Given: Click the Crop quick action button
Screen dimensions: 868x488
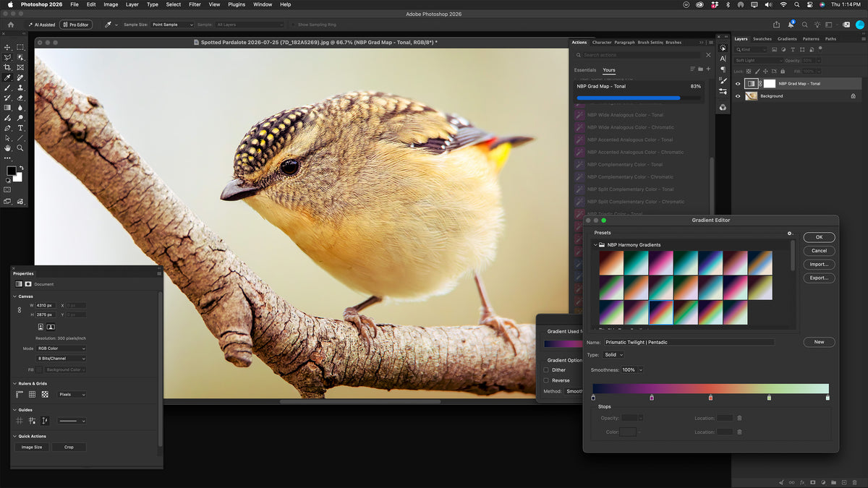Looking at the screenshot, I should (x=69, y=448).
